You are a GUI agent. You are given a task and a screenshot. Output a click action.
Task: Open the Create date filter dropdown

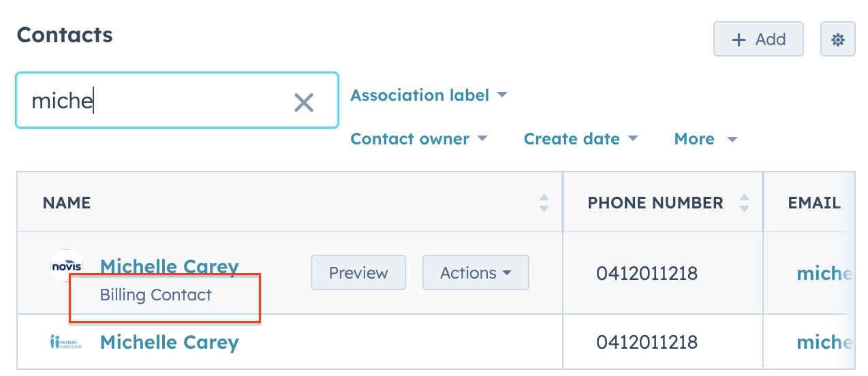click(580, 139)
